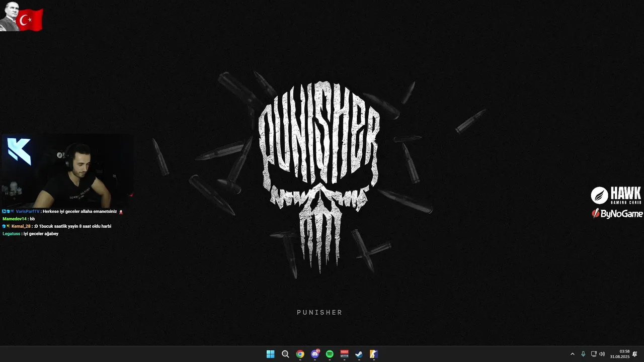Click the microphone tray icon
This screenshot has width=644, height=362.
(x=583, y=354)
